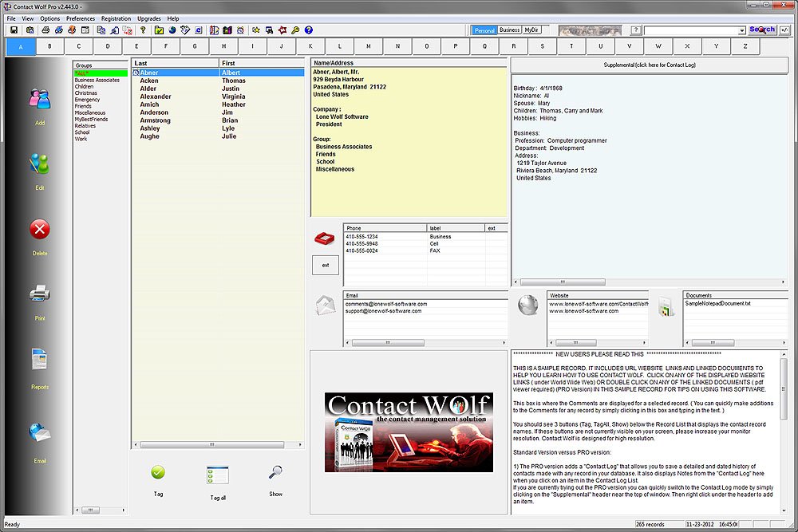
Task: Click the Reports icon in sidebar
Action: pyautogui.click(x=39, y=361)
